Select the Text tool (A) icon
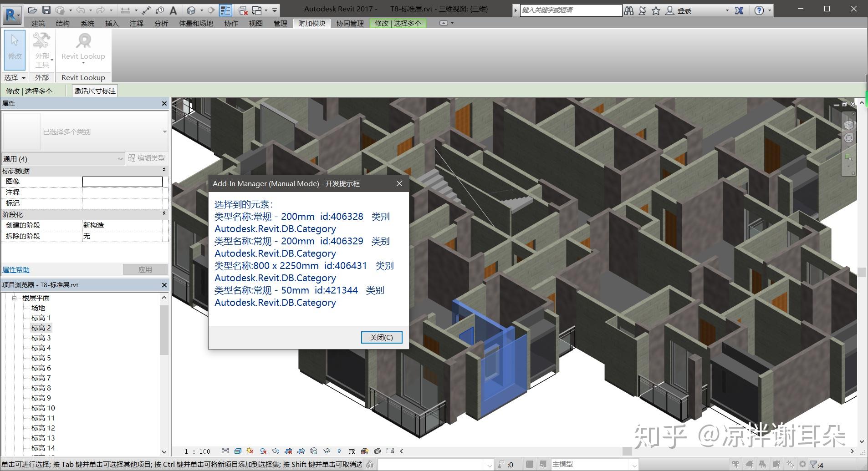 [x=173, y=10]
